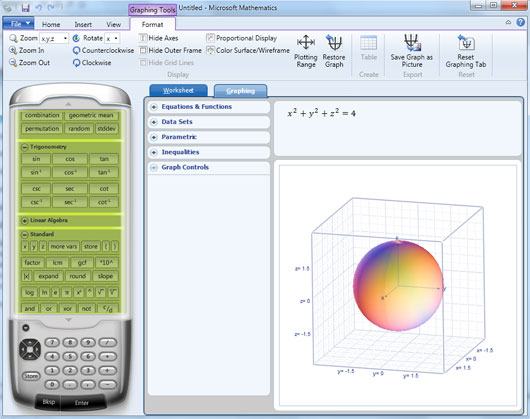Click the sin button
Viewport: 530px width, 419px height.
[36, 159]
